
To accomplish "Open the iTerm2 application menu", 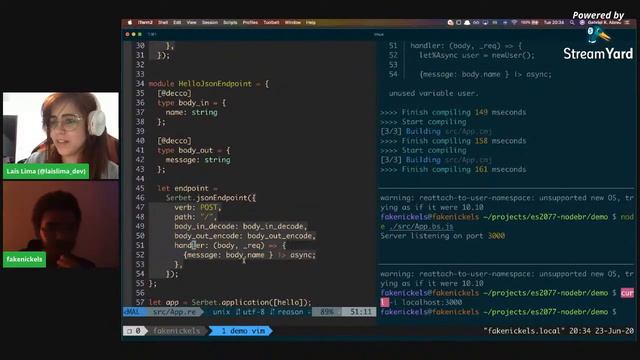I will 145,22.
